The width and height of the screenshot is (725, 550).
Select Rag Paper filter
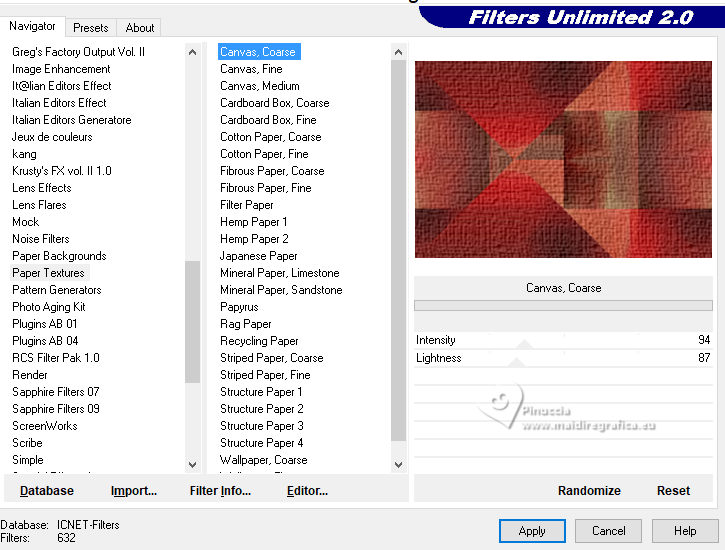(x=246, y=324)
